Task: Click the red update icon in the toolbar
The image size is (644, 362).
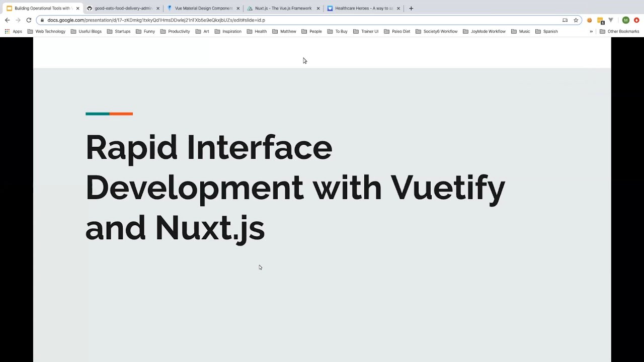Action: 636,20
